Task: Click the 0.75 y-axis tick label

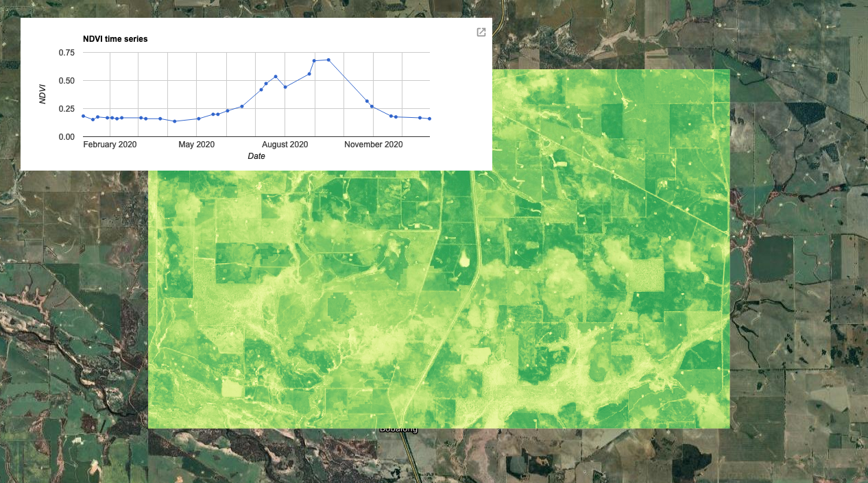Action: (x=67, y=53)
